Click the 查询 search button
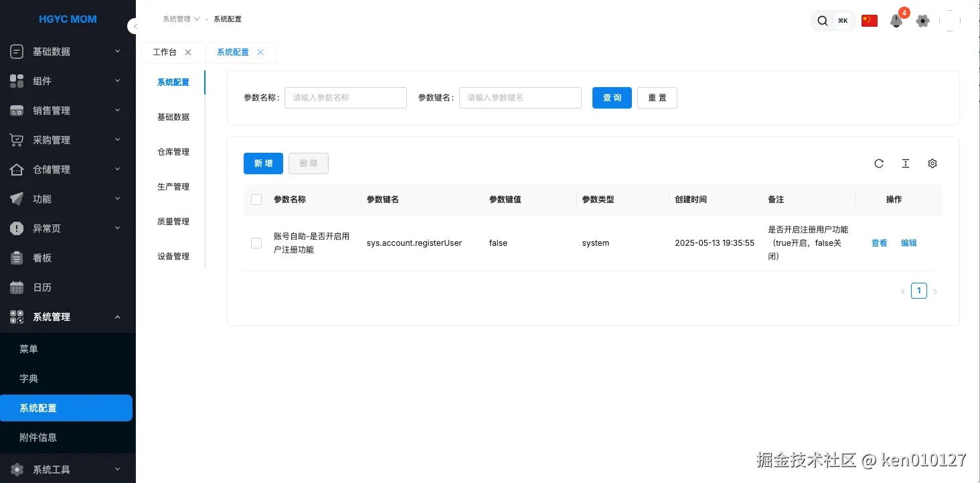Viewport: 980px width, 483px height. point(612,98)
